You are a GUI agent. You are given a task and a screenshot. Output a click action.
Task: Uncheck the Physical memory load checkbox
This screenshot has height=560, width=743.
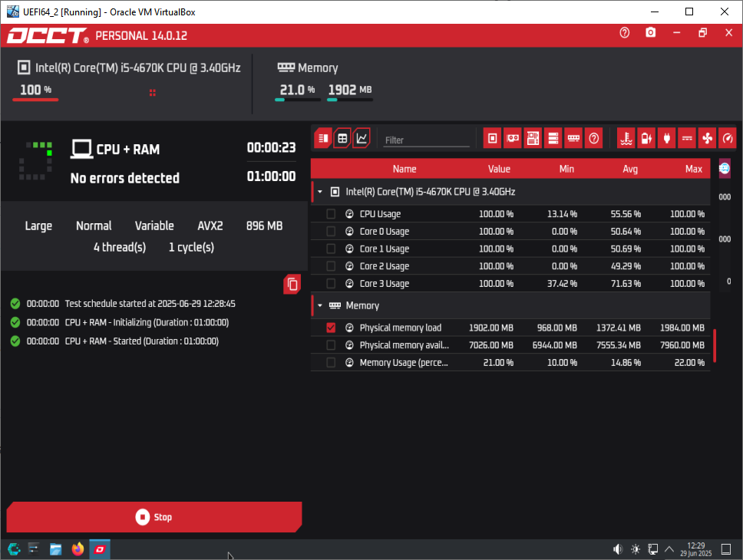coord(331,328)
